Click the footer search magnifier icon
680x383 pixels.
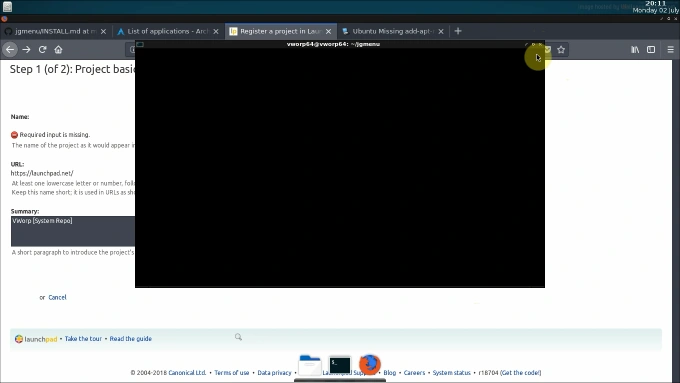pos(238,337)
